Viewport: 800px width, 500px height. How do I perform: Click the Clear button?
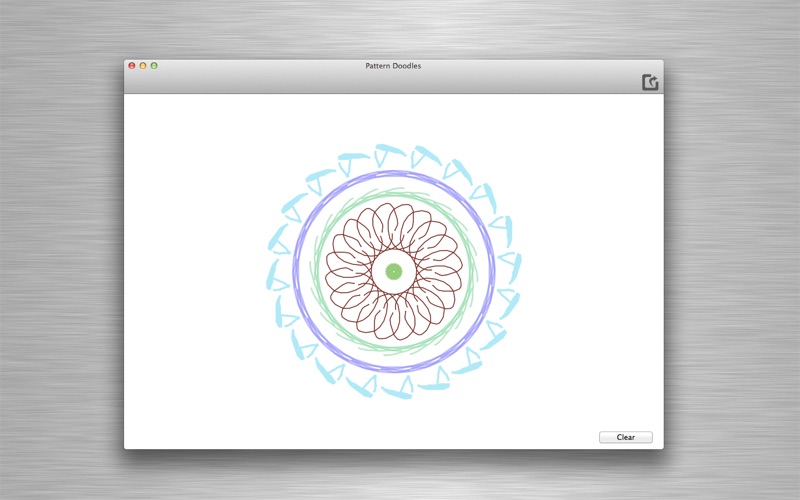tap(626, 437)
